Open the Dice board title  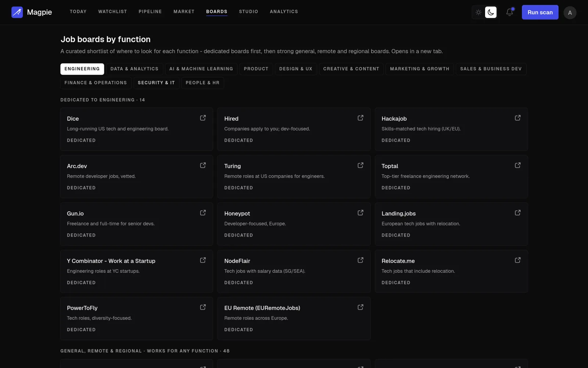click(x=73, y=118)
